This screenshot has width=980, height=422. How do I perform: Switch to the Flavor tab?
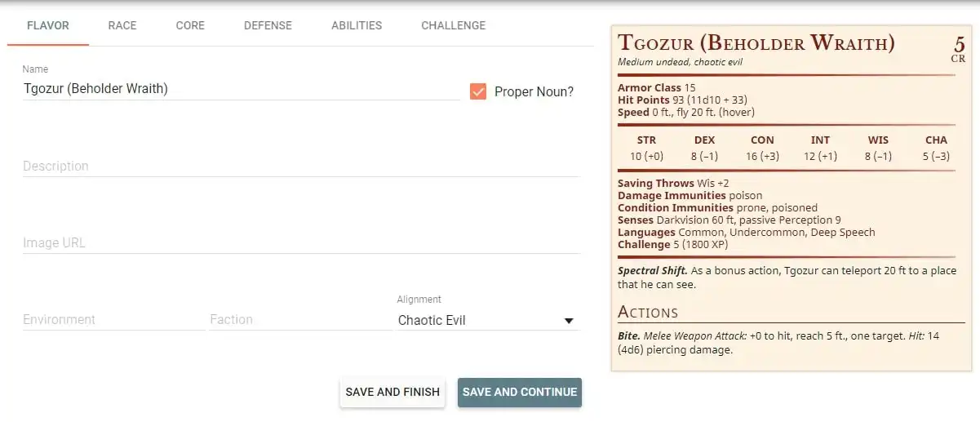[48, 26]
